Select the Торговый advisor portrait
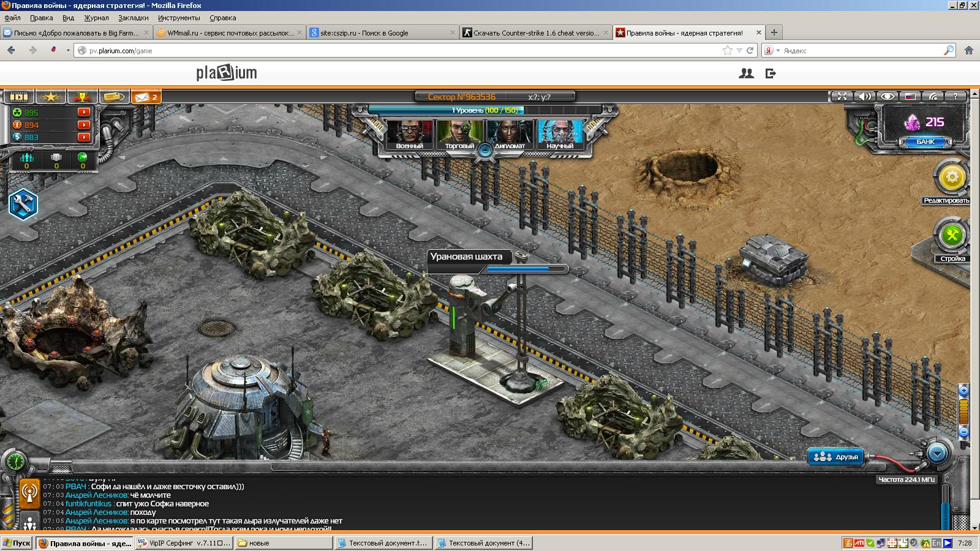This screenshot has width=980, height=551. 459,135
